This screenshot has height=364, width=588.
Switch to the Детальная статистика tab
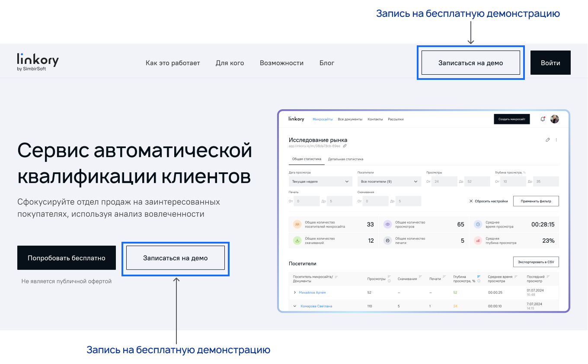[346, 159]
